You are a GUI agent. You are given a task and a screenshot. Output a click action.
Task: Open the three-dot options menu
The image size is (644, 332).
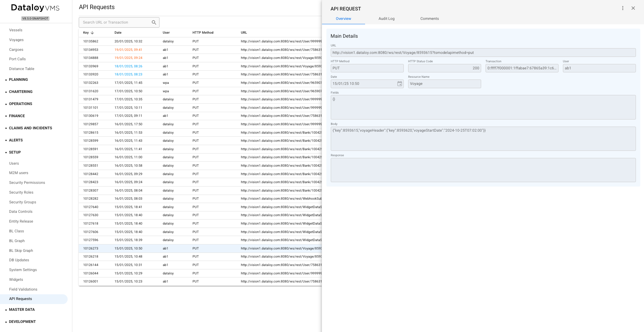pos(622,8)
